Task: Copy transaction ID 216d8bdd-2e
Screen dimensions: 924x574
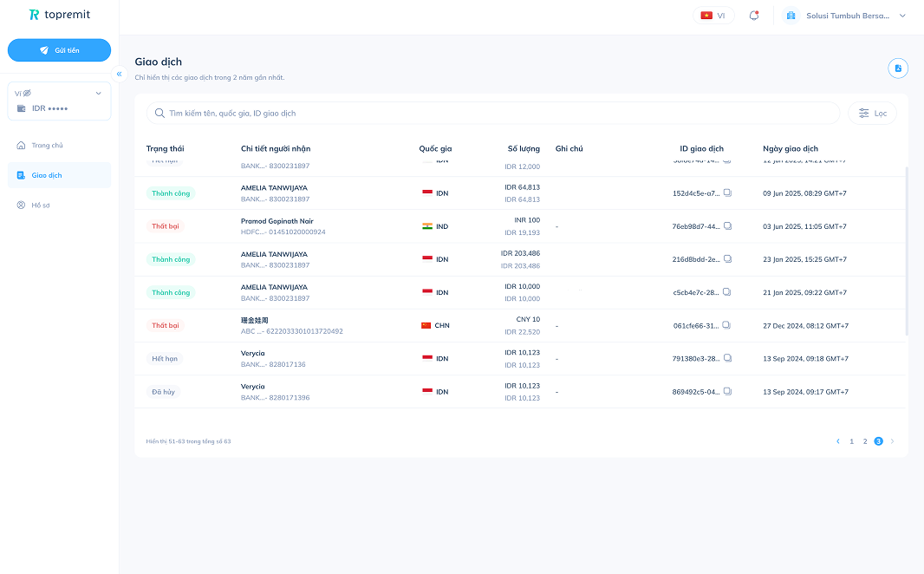Action: [x=728, y=258]
